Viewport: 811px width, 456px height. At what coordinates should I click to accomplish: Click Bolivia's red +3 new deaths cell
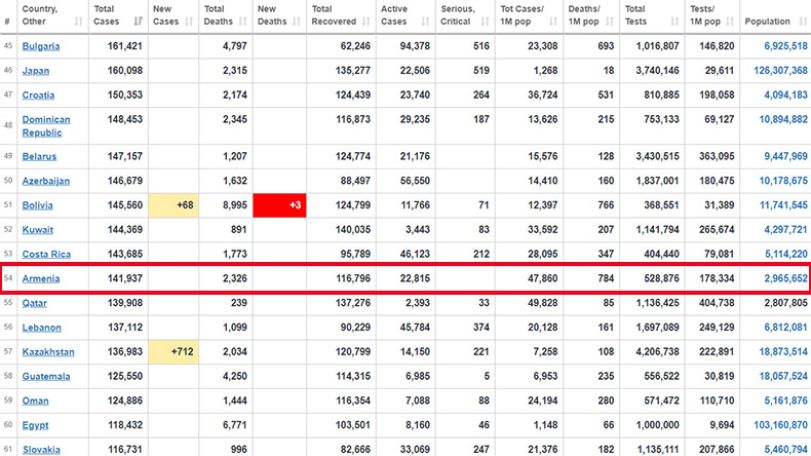click(279, 205)
